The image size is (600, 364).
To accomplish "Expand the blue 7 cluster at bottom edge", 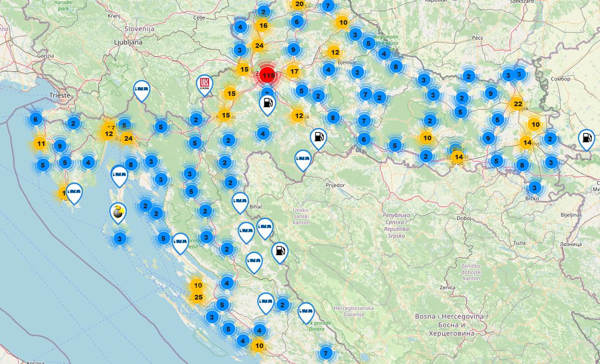I will point(325,353).
